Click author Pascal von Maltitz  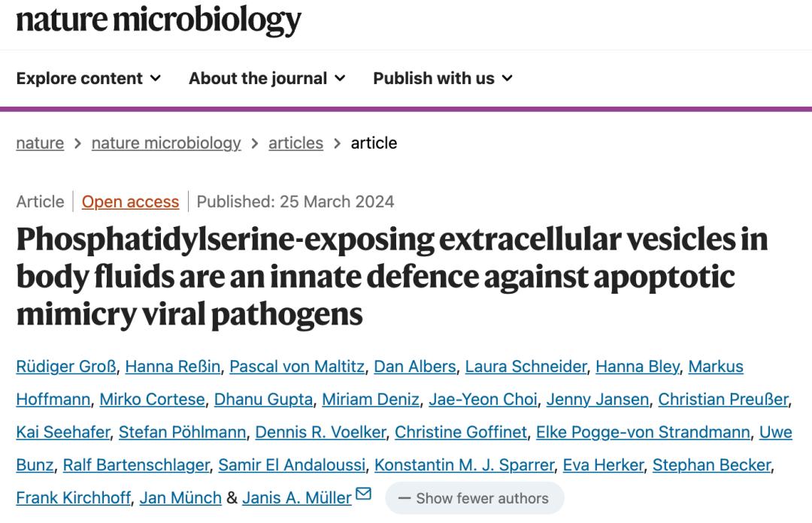297,367
